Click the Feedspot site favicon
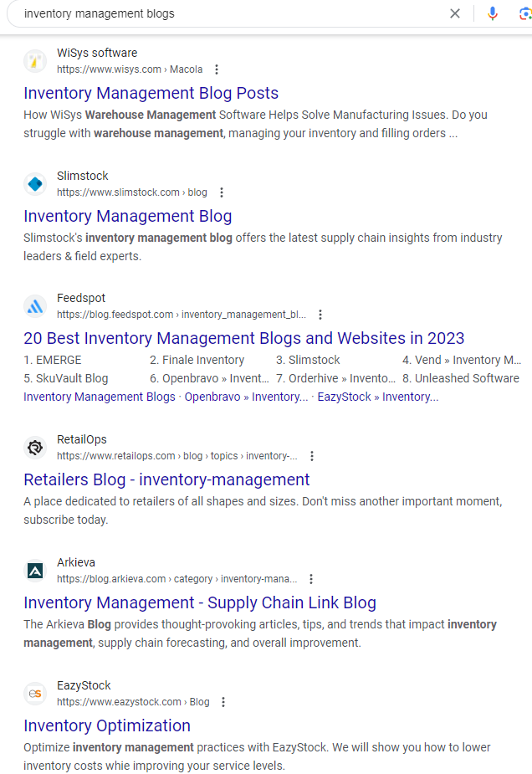Screen dimensions: 532x774 pyautogui.click(x=35, y=306)
